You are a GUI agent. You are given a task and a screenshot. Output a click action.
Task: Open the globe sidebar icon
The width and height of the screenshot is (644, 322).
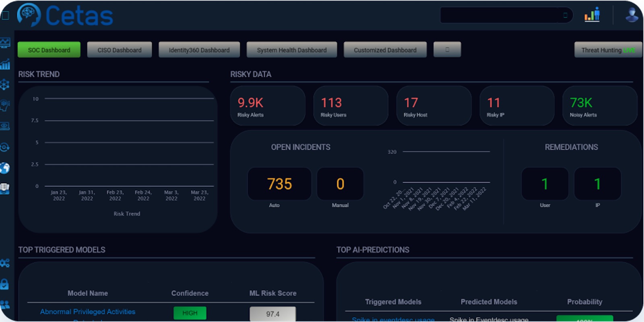(x=5, y=168)
